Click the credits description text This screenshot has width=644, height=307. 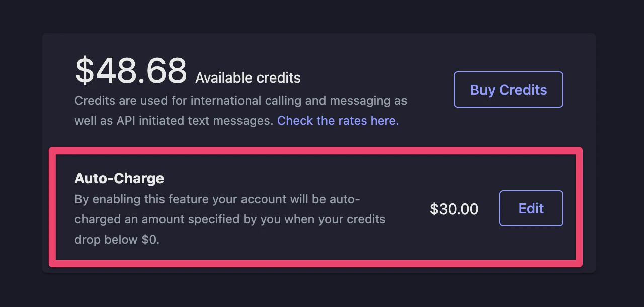click(x=240, y=111)
